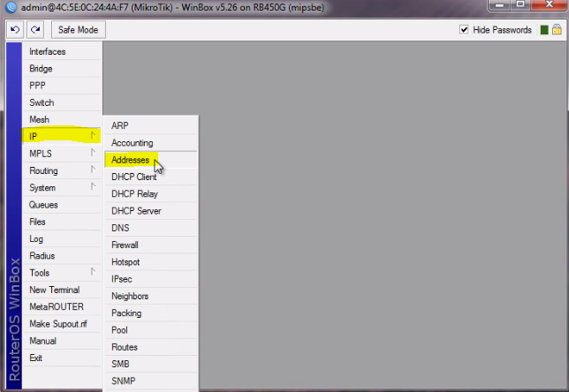Minimize the WinBox window
Image resolution: width=569 pixels, height=392 pixels.
pyautogui.click(x=500, y=5)
